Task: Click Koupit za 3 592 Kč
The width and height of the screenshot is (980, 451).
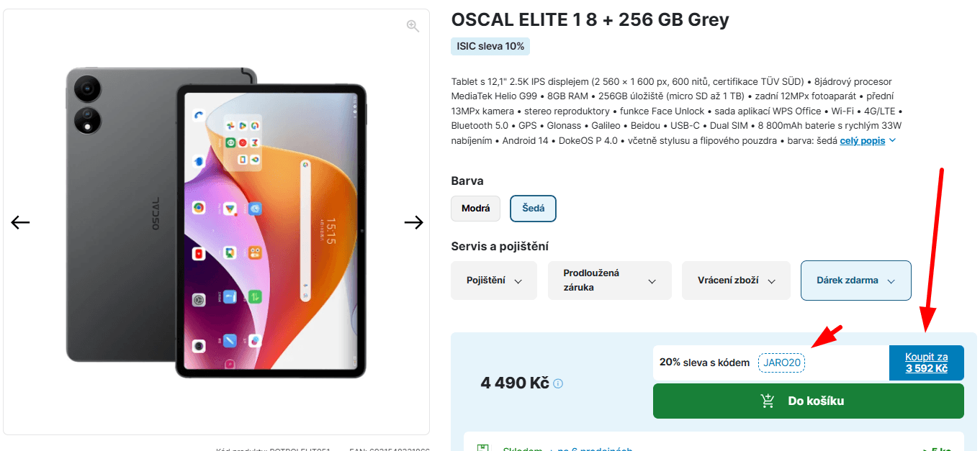Action: (926, 363)
